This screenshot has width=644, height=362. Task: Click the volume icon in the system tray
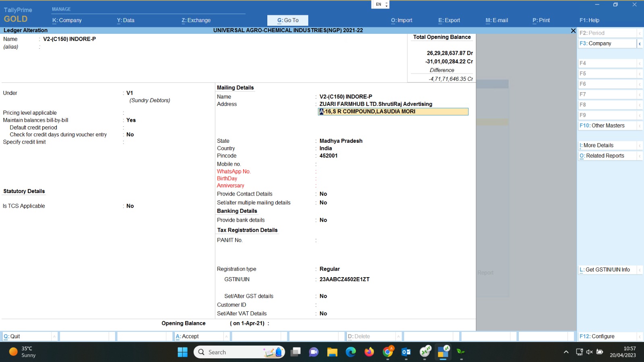coord(589,352)
